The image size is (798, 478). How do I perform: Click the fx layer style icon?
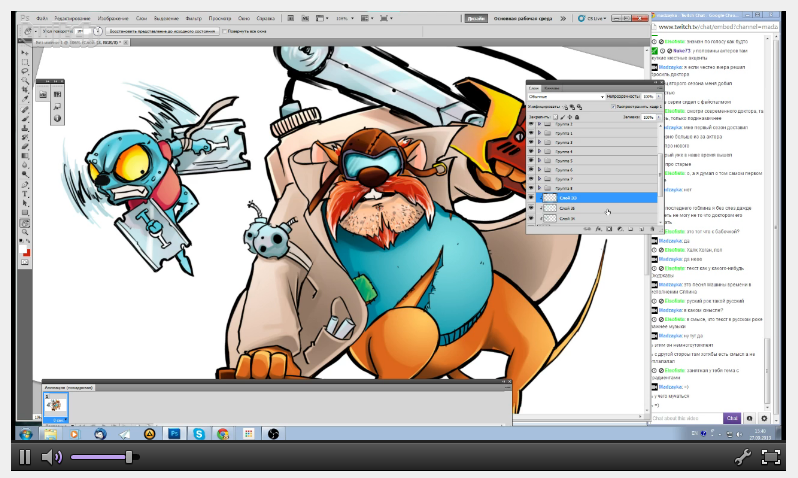tap(598, 229)
